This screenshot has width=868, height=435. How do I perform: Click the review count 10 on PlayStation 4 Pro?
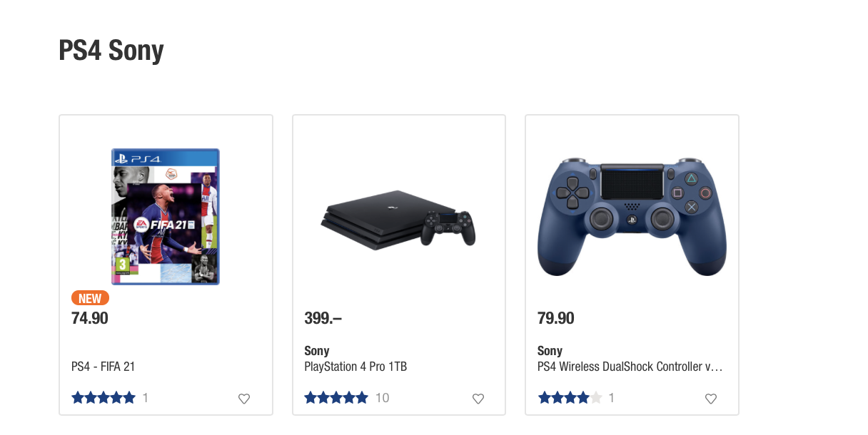pos(383,398)
